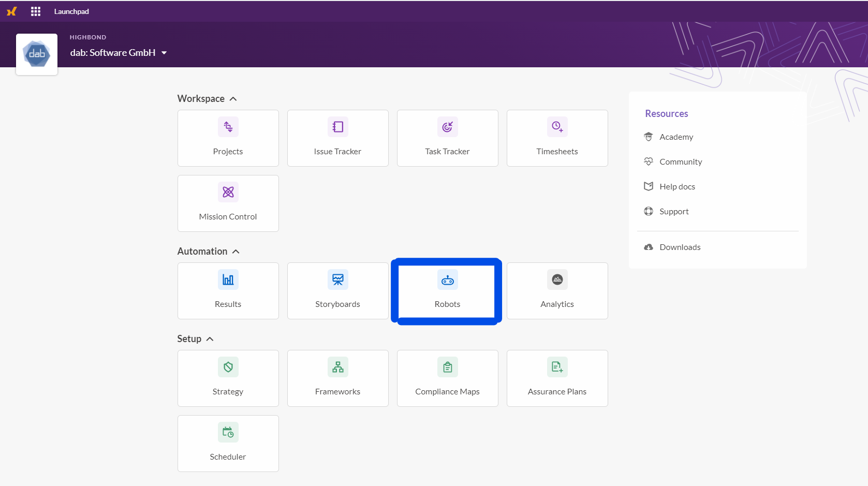
Task: Open the Timesheets tile
Action: (x=557, y=138)
